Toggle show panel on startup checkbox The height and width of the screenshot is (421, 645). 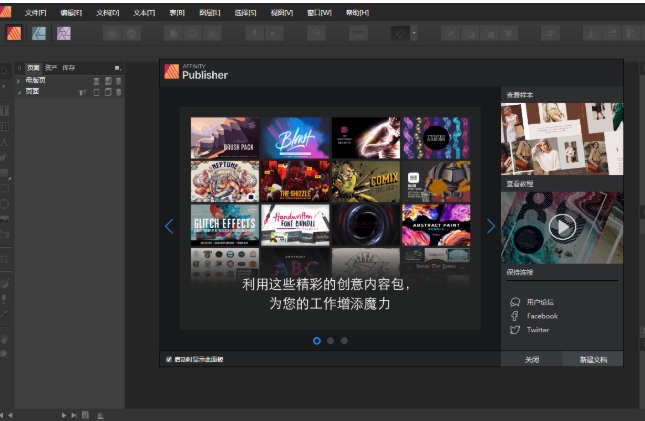tap(169, 359)
